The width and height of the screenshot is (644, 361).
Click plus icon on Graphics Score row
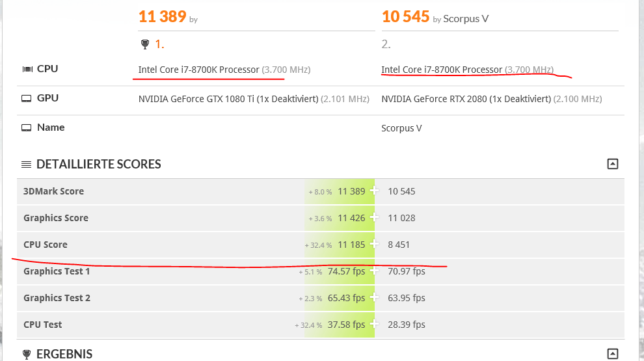tap(374, 217)
